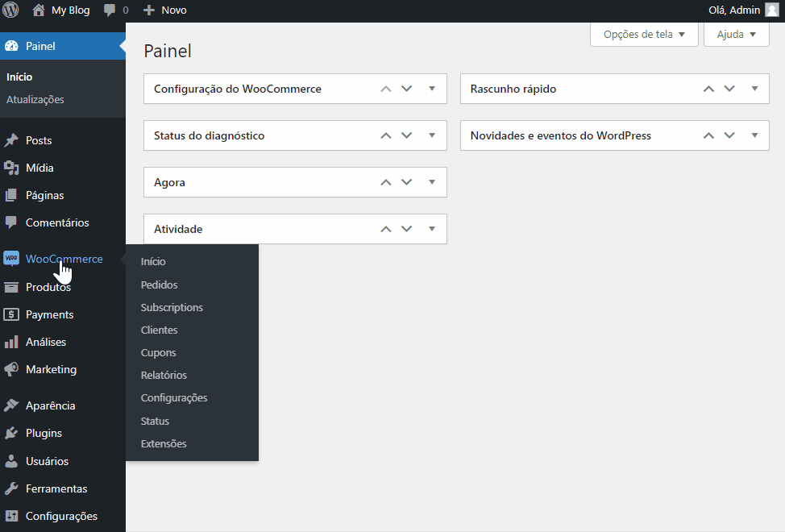The height and width of the screenshot is (532, 785).
Task: Click the Páginas pages icon
Action: pos(11,195)
